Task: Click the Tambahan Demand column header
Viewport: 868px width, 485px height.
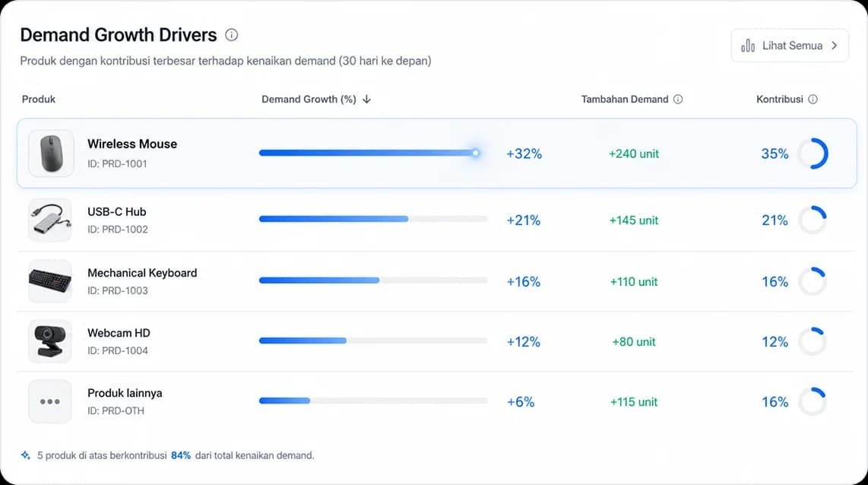Action: [x=625, y=99]
